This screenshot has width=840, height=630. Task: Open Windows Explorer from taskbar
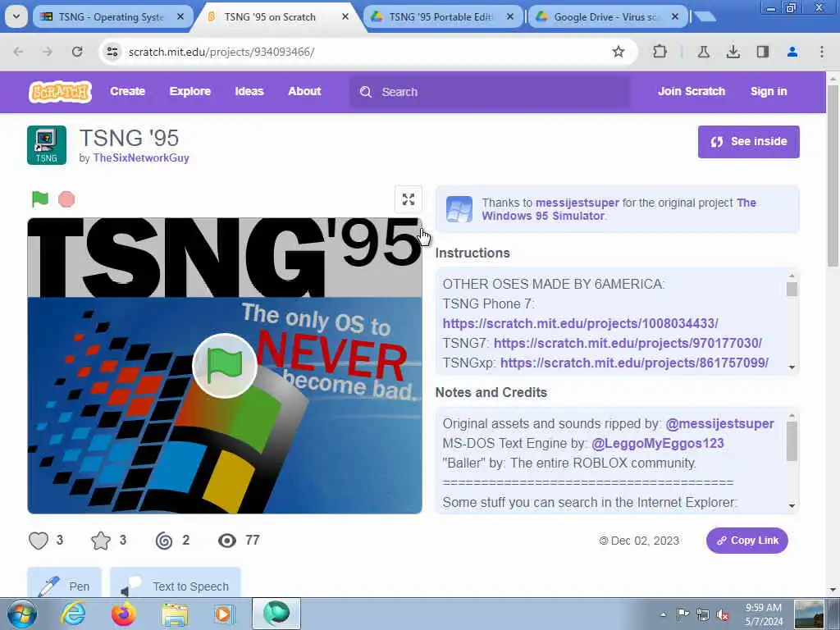point(176,614)
